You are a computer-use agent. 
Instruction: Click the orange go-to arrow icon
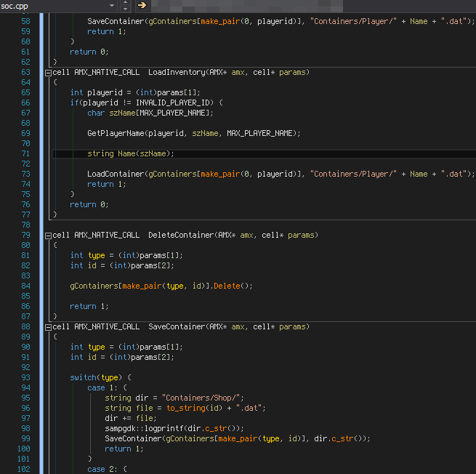pos(142,5)
